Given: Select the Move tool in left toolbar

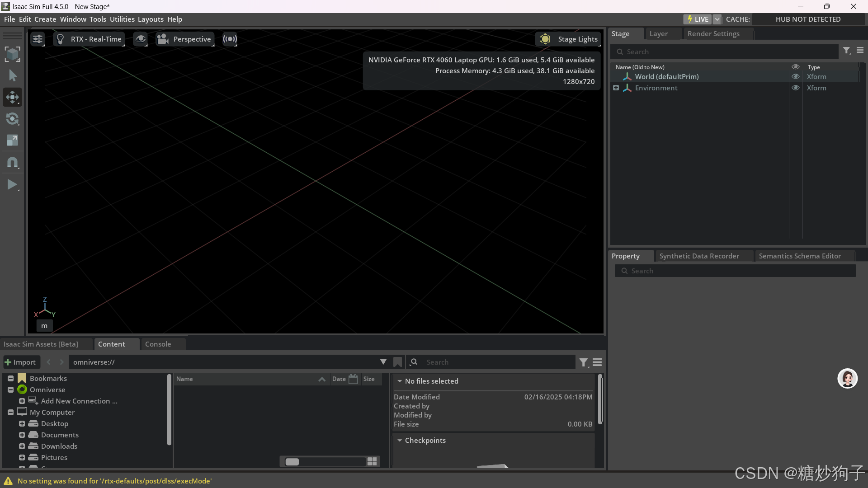Looking at the screenshot, I should [12, 97].
